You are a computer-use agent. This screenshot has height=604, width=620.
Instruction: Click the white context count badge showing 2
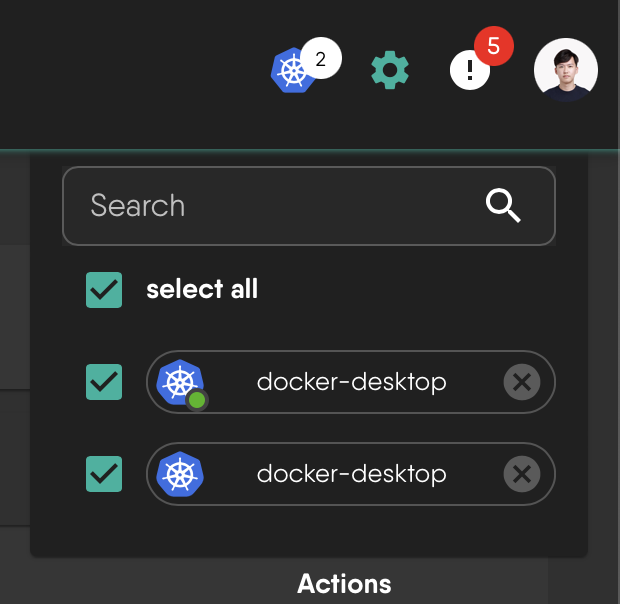tap(320, 59)
